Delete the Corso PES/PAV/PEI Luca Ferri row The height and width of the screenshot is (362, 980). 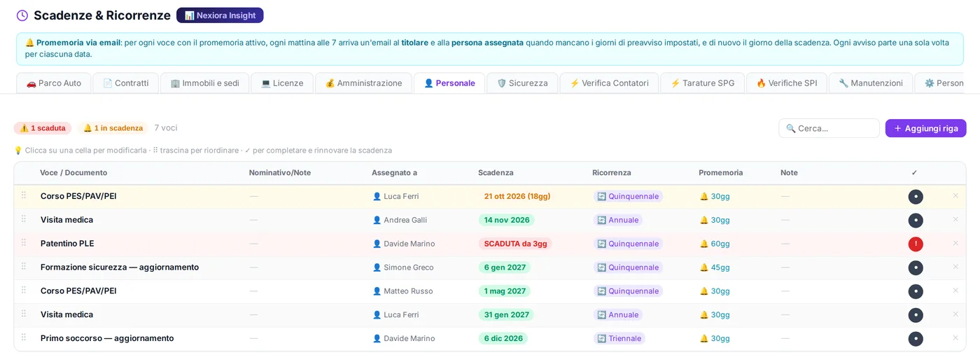coord(955,195)
